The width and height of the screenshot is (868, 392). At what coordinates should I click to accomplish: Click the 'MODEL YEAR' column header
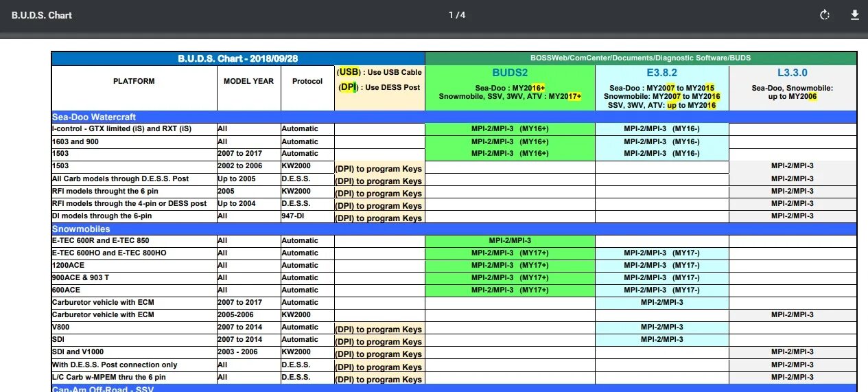pyautogui.click(x=248, y=81)
